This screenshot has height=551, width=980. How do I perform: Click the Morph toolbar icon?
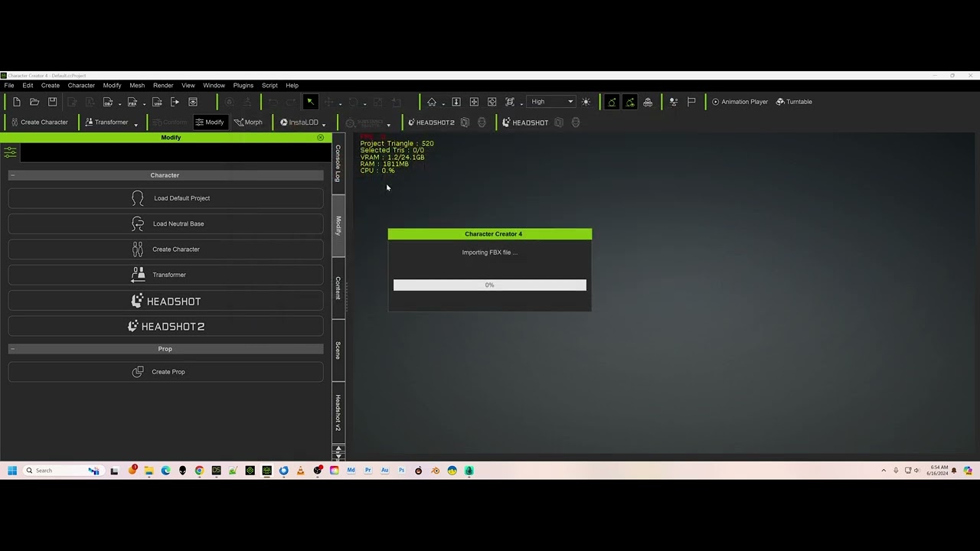[x=248, y=122]
